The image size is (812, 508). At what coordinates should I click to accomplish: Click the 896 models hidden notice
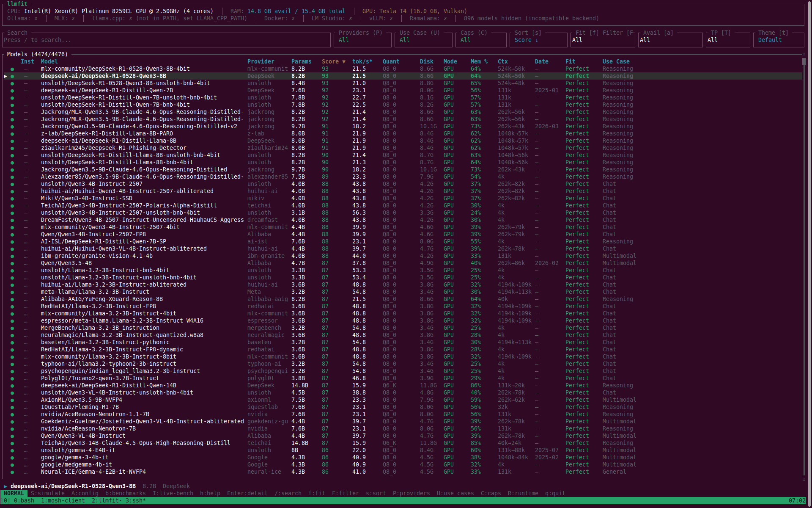click(x=531, y=18)
